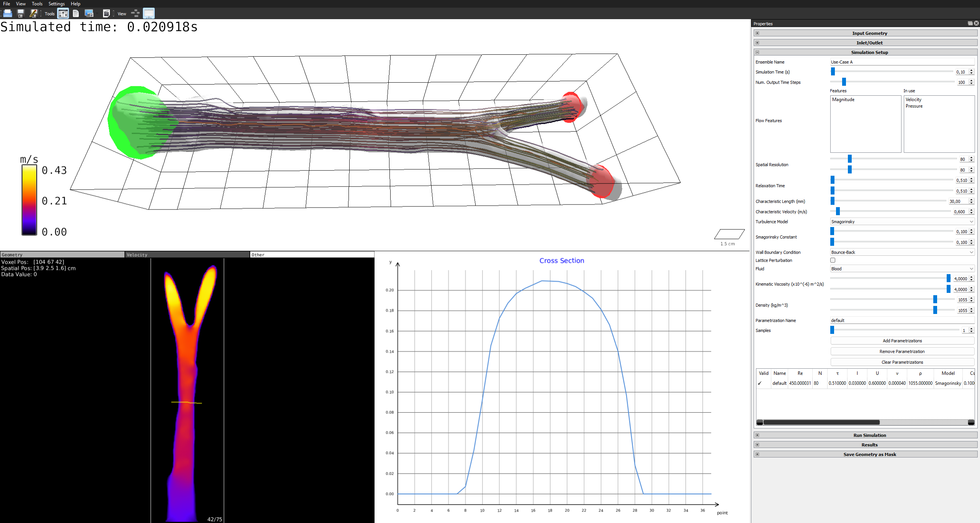The image size is (980, 523).
Task: Click the screenshot monitor-camera icon
Action: coord(89,13)
